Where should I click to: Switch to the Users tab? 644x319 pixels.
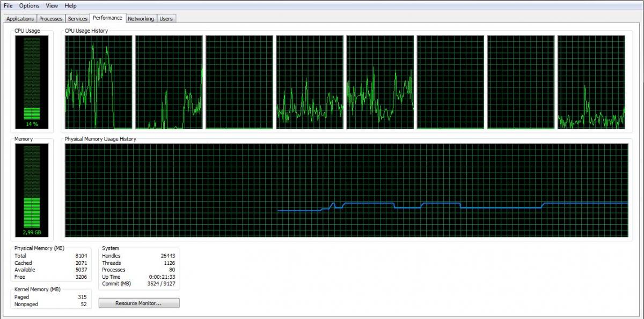[x=166, y=18]
